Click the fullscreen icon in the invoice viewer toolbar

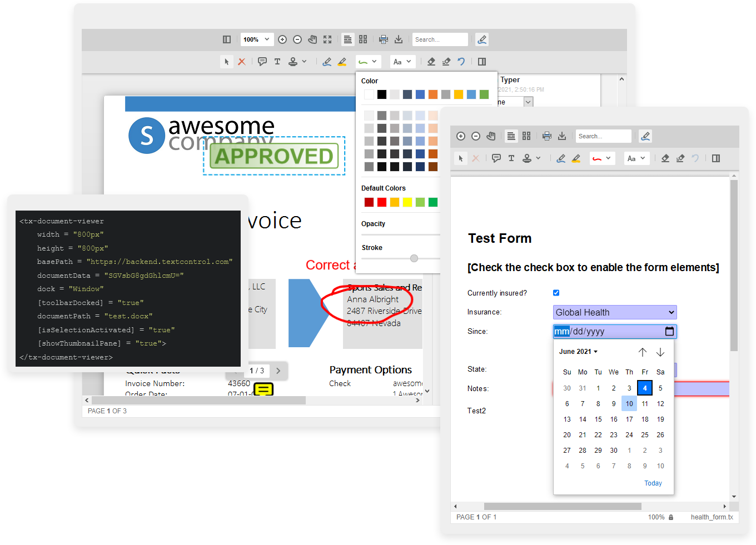coord(327,39)
